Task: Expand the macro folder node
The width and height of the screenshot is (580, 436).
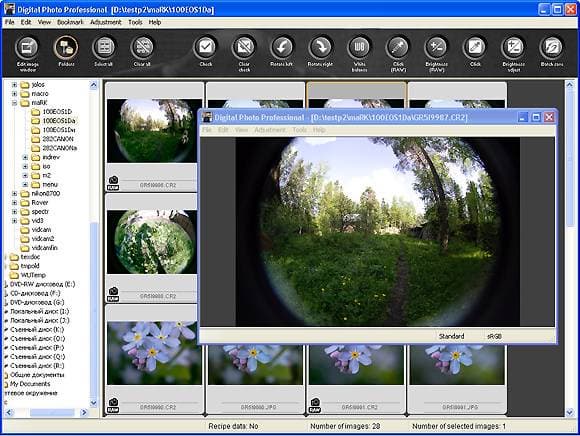Action: [x=14, y=94]
